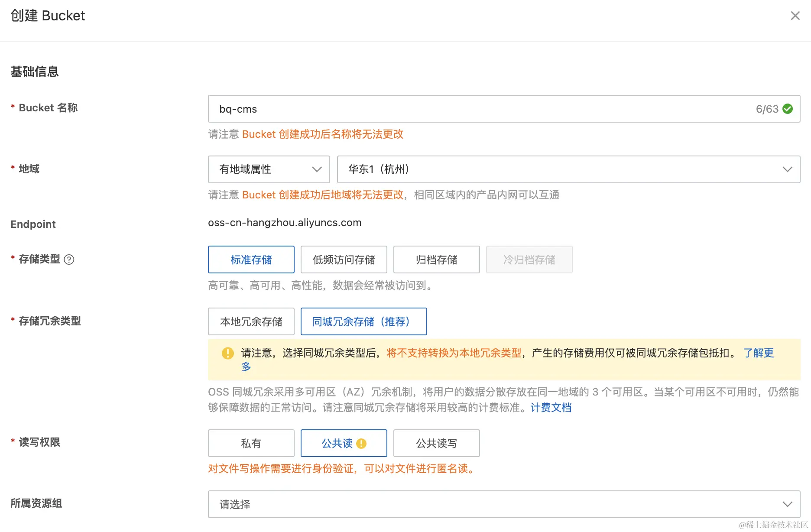Click the storage type help question icon
The width and height of the screenshot is (811, 532).
click(69, 260)
